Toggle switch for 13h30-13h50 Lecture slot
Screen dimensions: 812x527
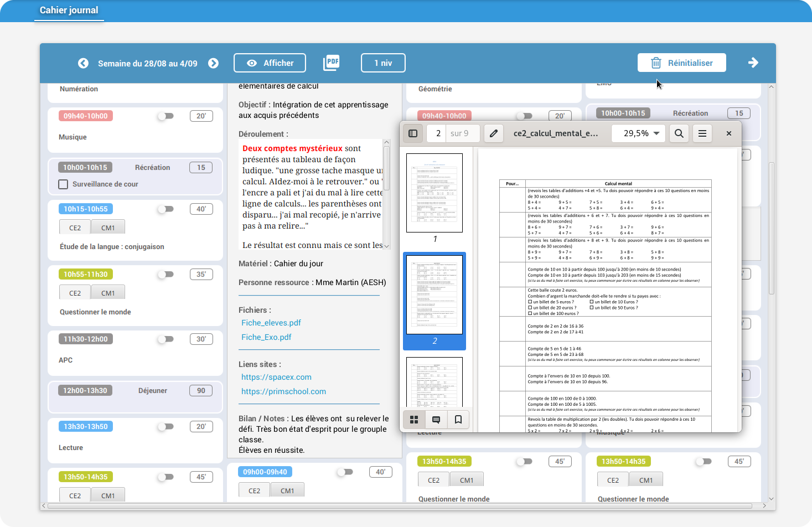pos(165,426)
